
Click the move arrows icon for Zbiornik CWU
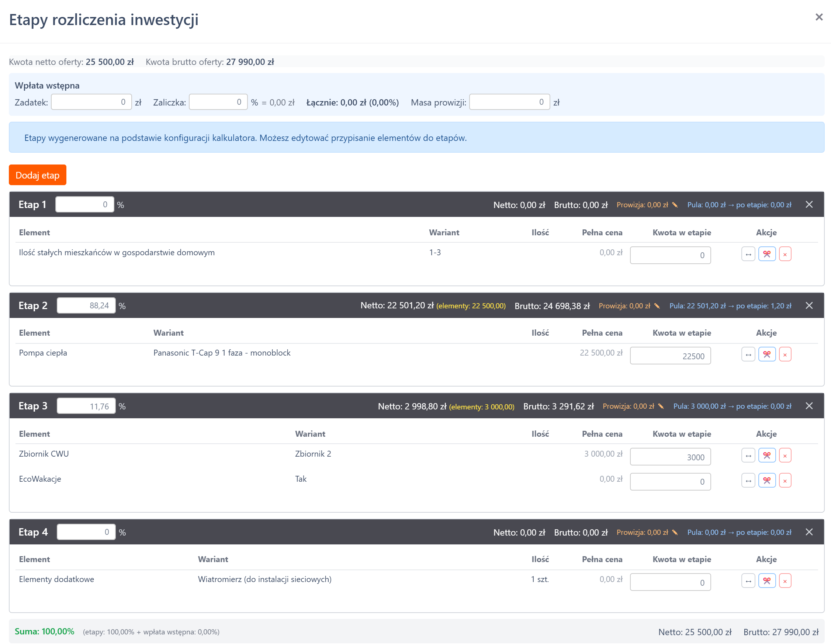748,455
